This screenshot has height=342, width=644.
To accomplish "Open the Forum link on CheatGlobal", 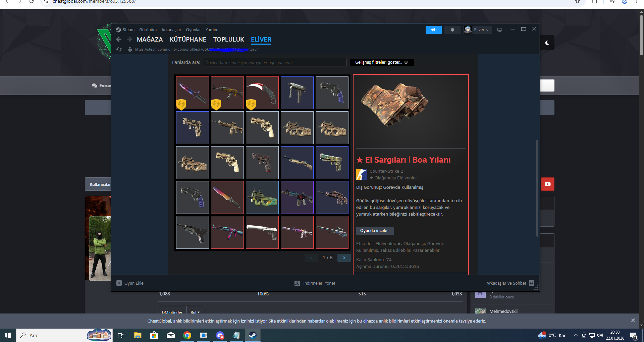I will tap(101, 85).
